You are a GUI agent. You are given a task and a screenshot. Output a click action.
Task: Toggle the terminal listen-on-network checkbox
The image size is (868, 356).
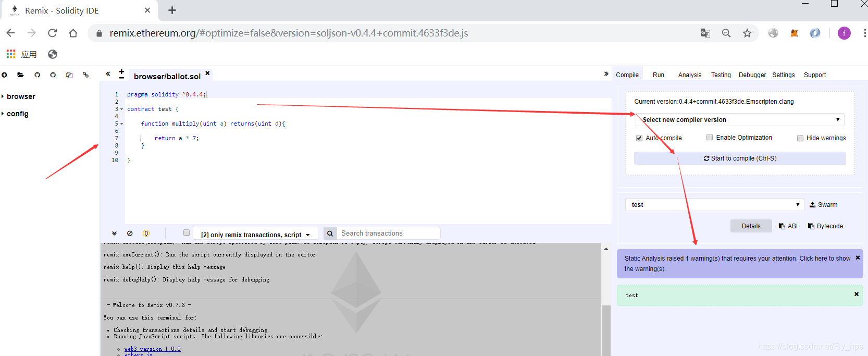(x=187, y=232)
